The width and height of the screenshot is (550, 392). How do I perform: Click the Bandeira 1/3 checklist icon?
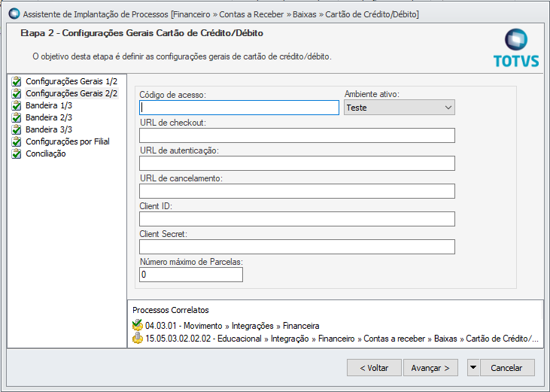[17, 105]
